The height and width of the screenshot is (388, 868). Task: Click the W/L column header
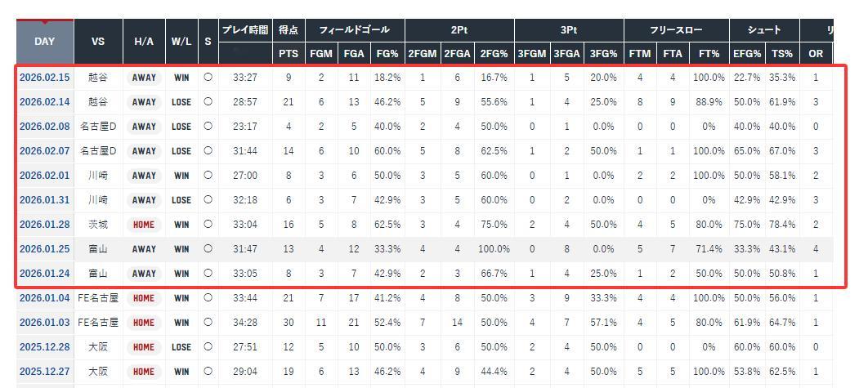[x=181, y=41]
